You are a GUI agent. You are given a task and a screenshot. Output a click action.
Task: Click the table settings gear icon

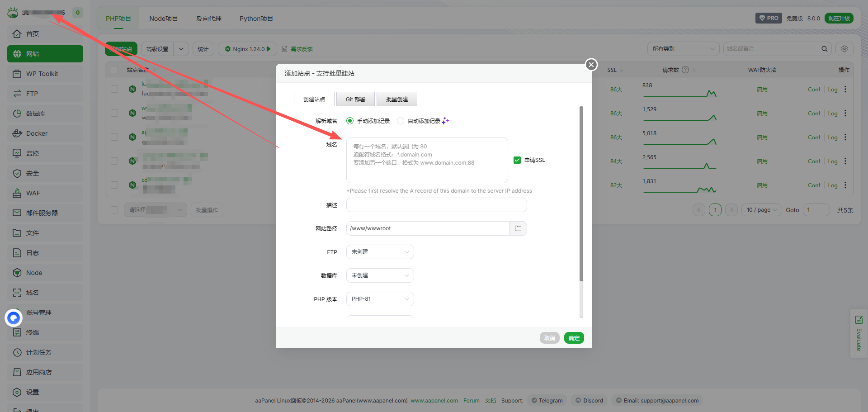tap(844, 49)
